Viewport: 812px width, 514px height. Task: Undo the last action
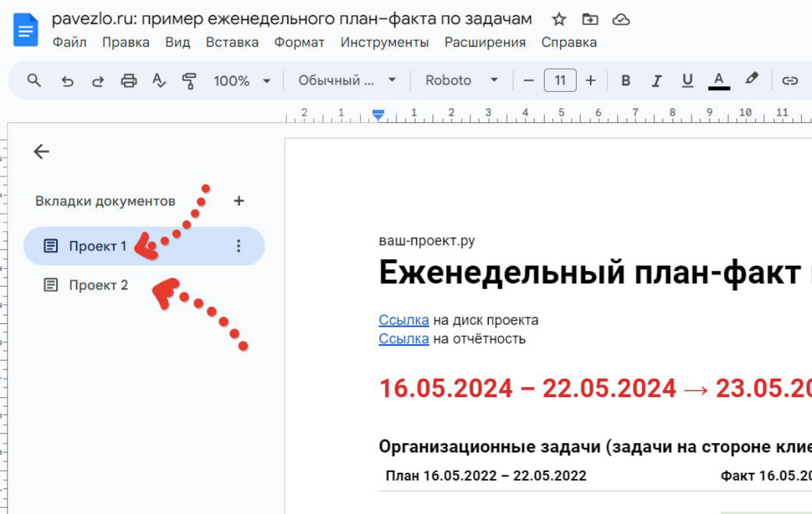tap(67, 81)
